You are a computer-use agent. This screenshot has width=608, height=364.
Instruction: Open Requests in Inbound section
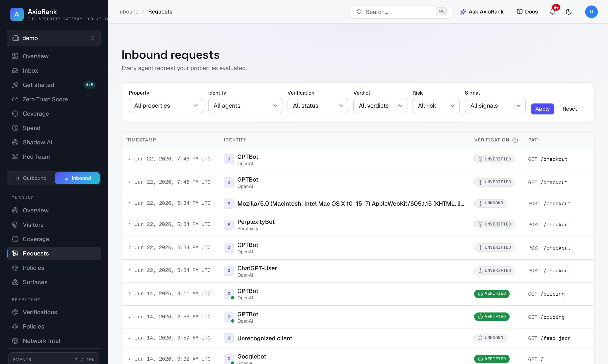[x=54, y=253]
